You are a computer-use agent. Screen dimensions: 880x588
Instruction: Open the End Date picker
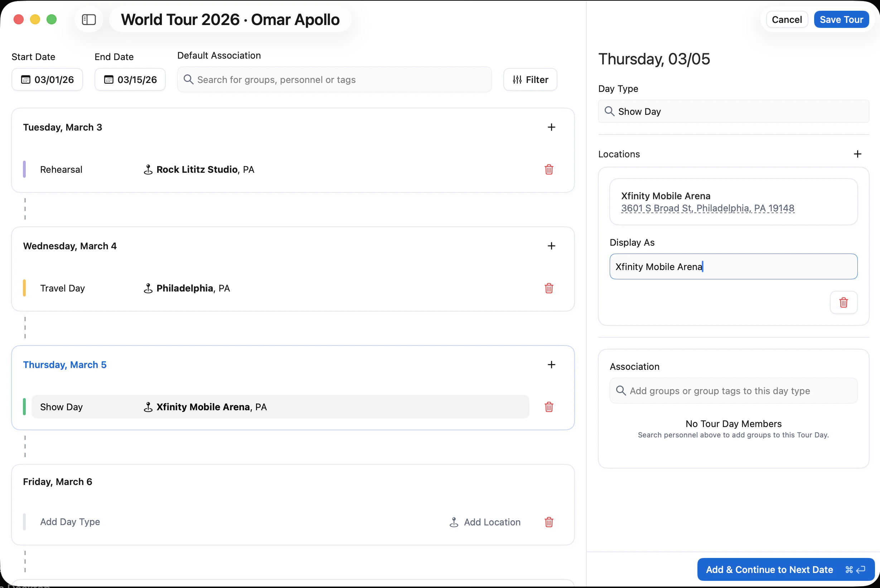(x=130, y=79)
